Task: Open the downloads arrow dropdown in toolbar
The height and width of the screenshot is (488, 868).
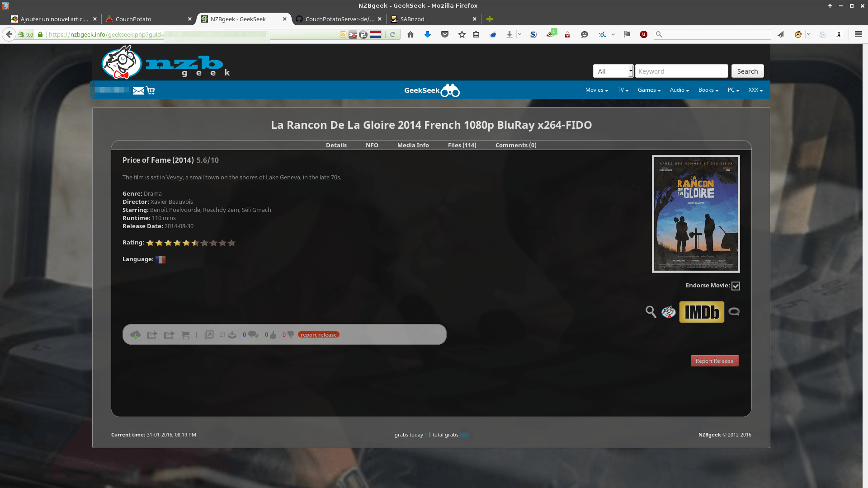Action: point(519,34)
